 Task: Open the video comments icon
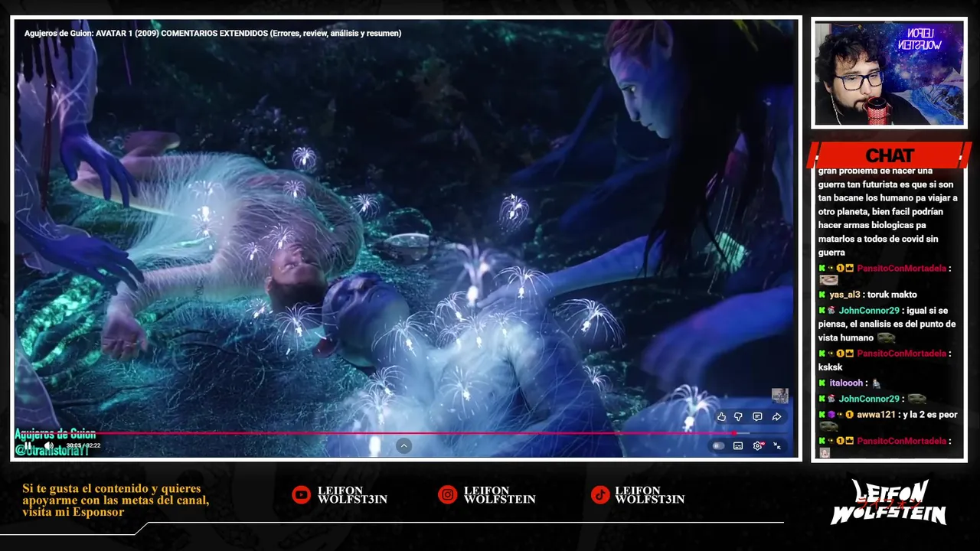(x=757, y=417)
